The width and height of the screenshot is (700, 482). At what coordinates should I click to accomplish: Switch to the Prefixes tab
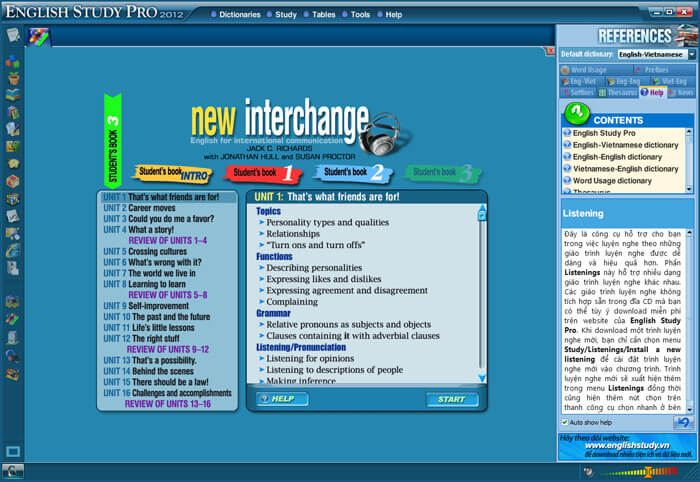pyautogui.click(x=664, y=70)
